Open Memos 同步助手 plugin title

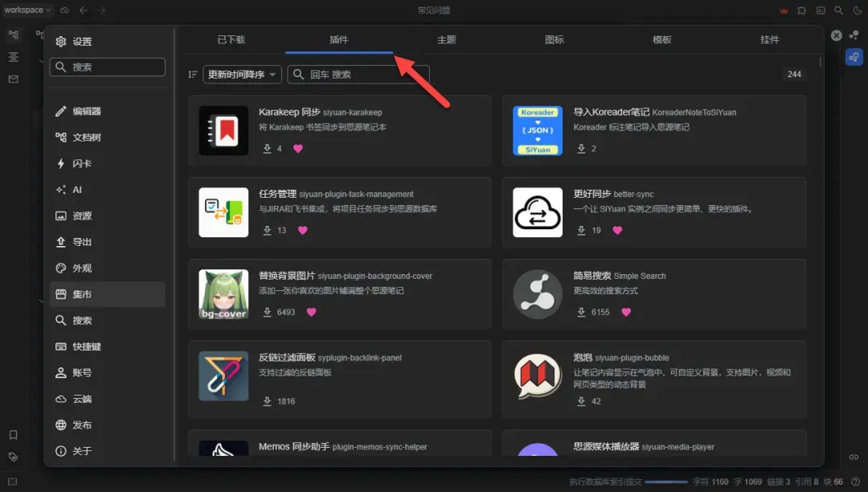click(x=294, y=447)
